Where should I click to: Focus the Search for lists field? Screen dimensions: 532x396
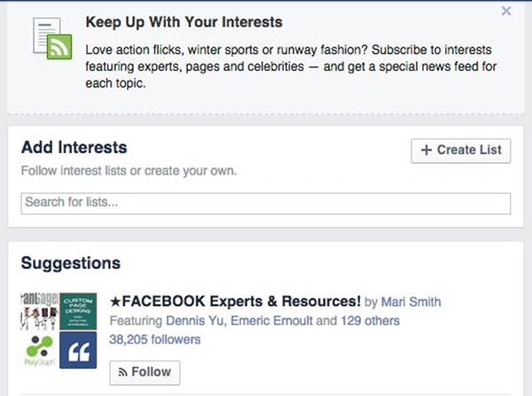coord(266,204)
